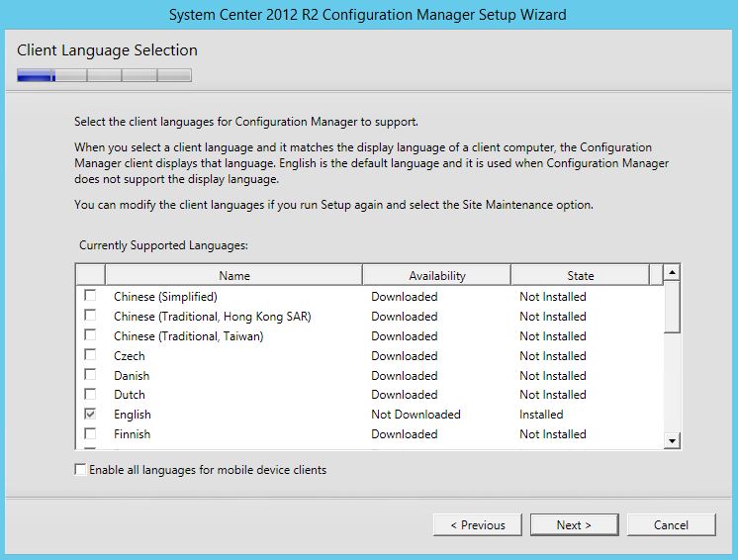Viewport: 738px width, 560px height.
Task: Click Not Installed state in the Finnish row
Action: 553,434
